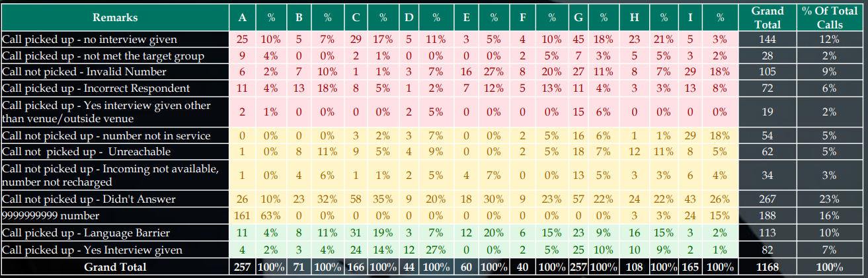
Task: Click the Grand Total row label at bottom
Action: click(115, 267)
